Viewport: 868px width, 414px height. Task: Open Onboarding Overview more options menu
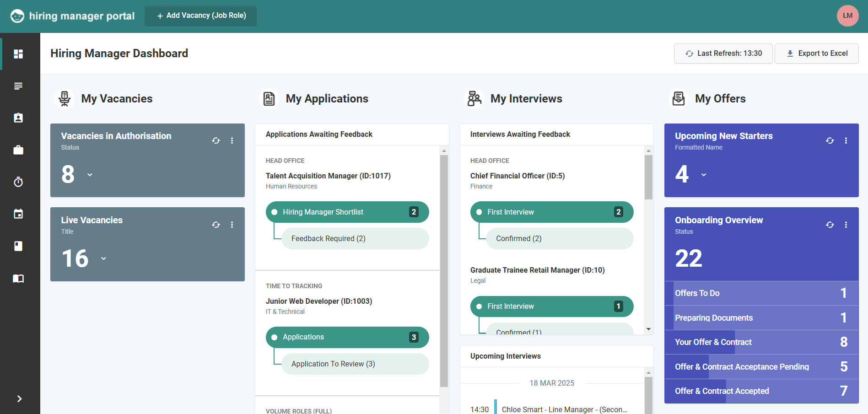[846, 225]
